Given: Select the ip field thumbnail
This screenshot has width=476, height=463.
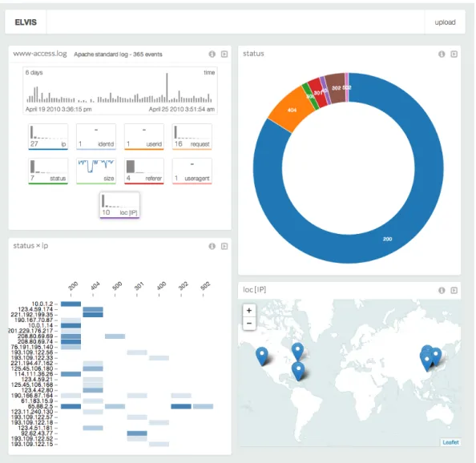Looking at the screenshot, I should (48, 136).
